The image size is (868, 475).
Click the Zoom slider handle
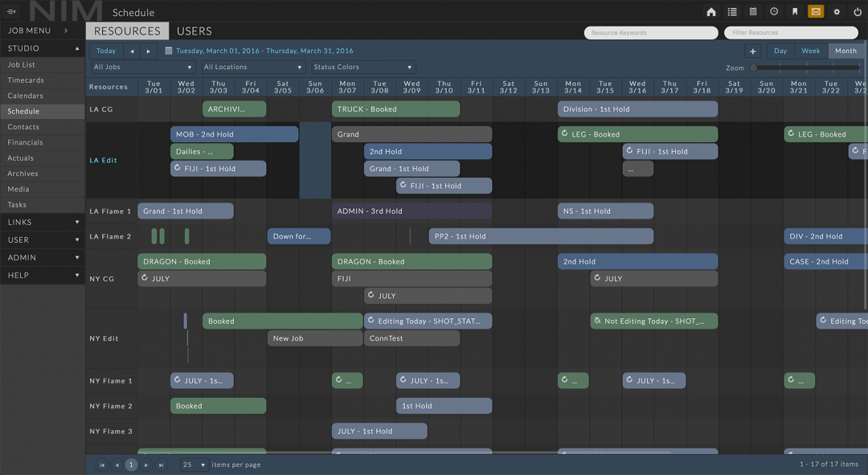[x=754, y=68]
